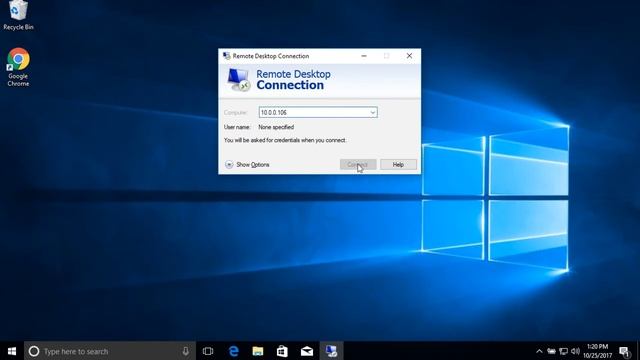Expand Show Options in Remote Desktop
This screenshot has width=640, height=360.
247,164
